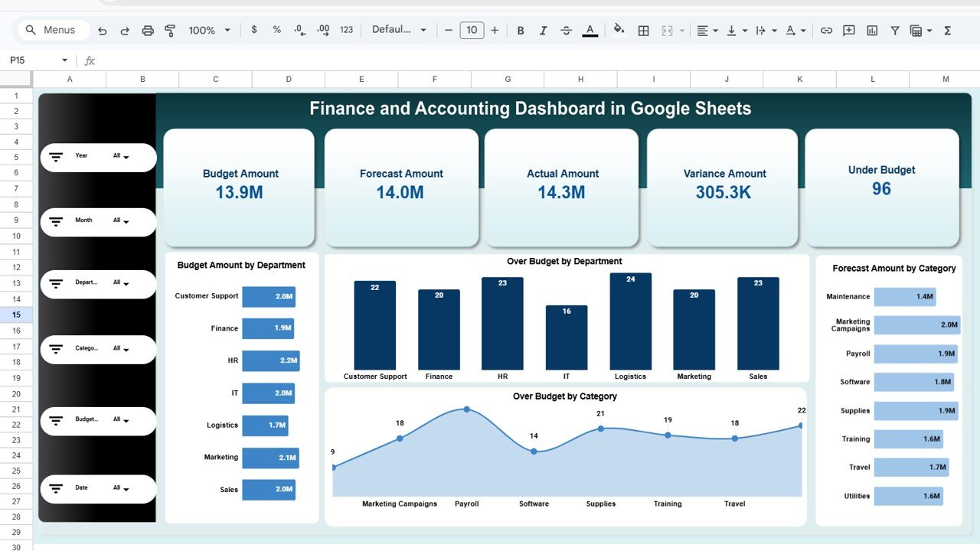Viewport: 980px width, 551px height.
Task: Insert a chart
Action: pyautogui.click(x=871, y=31)
